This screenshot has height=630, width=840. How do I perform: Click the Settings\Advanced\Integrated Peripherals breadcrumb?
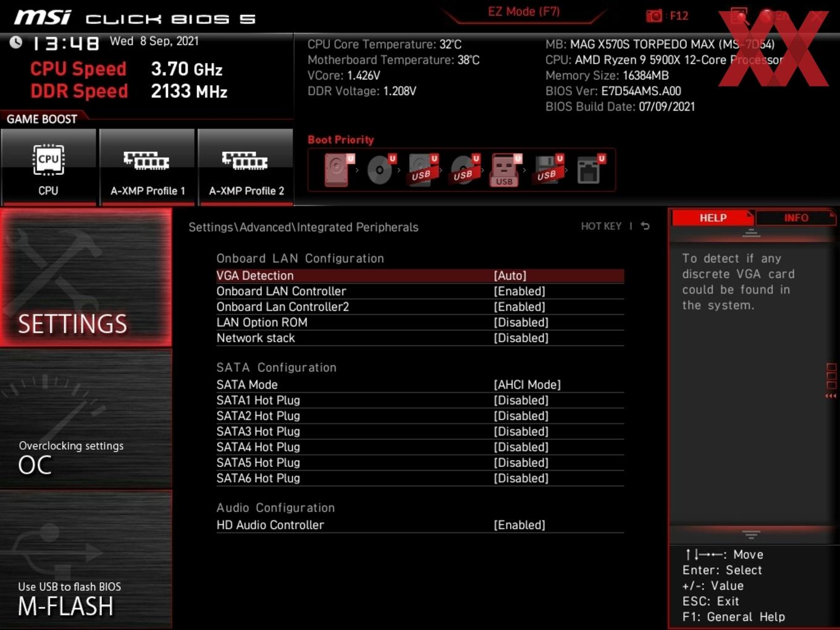click(303, 227)
